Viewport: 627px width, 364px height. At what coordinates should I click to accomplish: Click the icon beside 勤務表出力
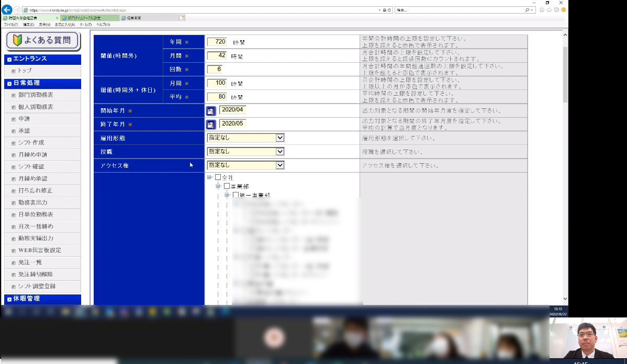point(14,203)
